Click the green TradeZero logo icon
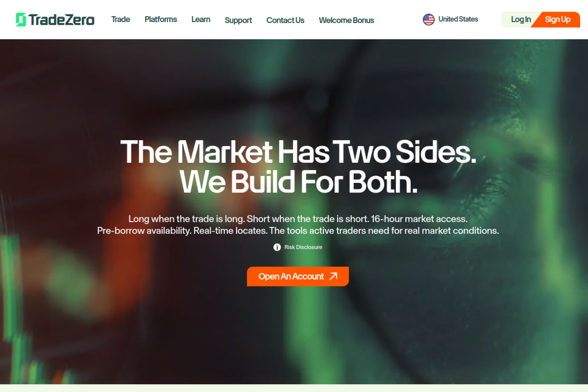The width and height of the screenshot is (588, 392). (x=21, y=19)
